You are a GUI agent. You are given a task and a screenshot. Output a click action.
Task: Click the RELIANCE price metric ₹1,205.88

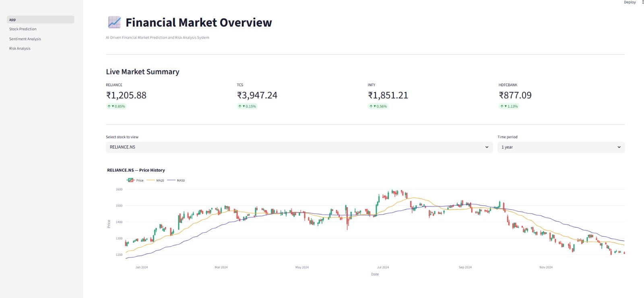(x=126, y=95)
